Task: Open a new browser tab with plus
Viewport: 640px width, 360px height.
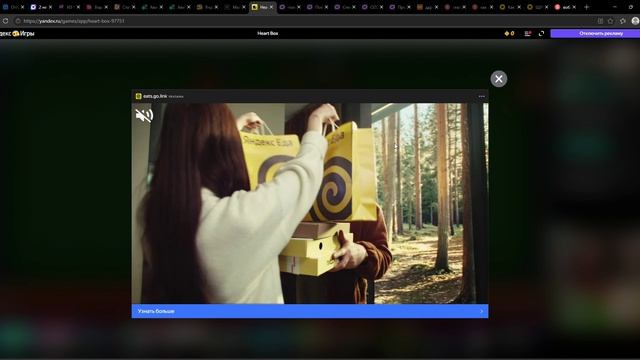Action: (587, 7)
